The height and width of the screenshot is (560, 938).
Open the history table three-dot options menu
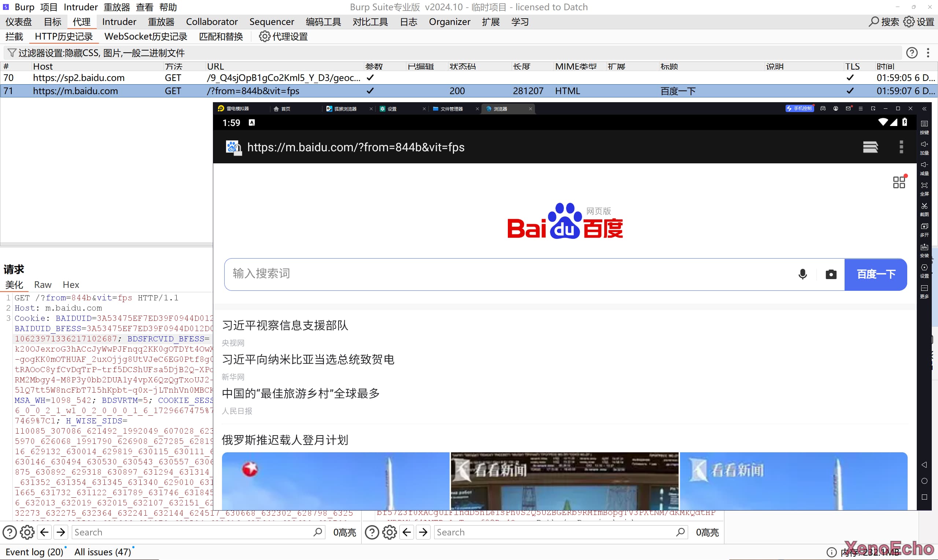coord(928,53)
